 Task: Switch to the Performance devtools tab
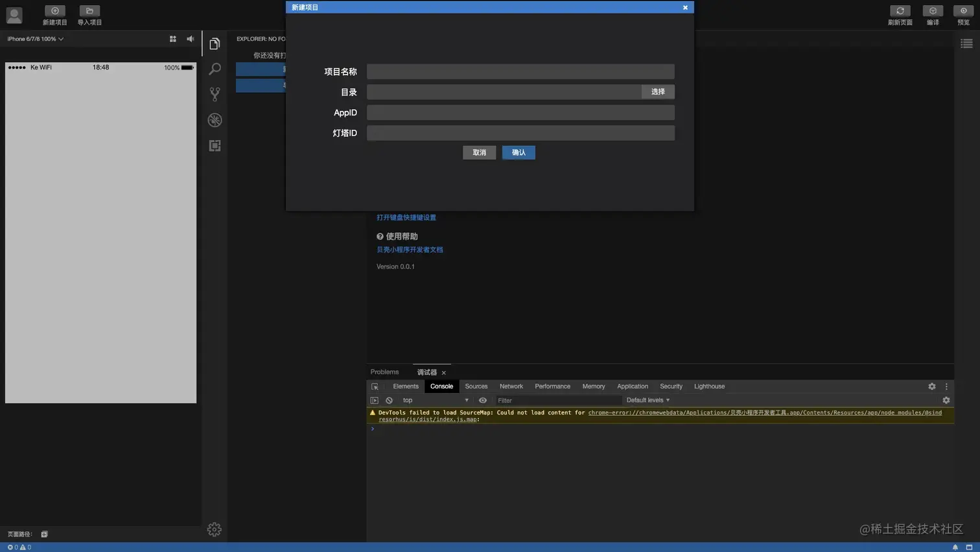pos(552,387)
